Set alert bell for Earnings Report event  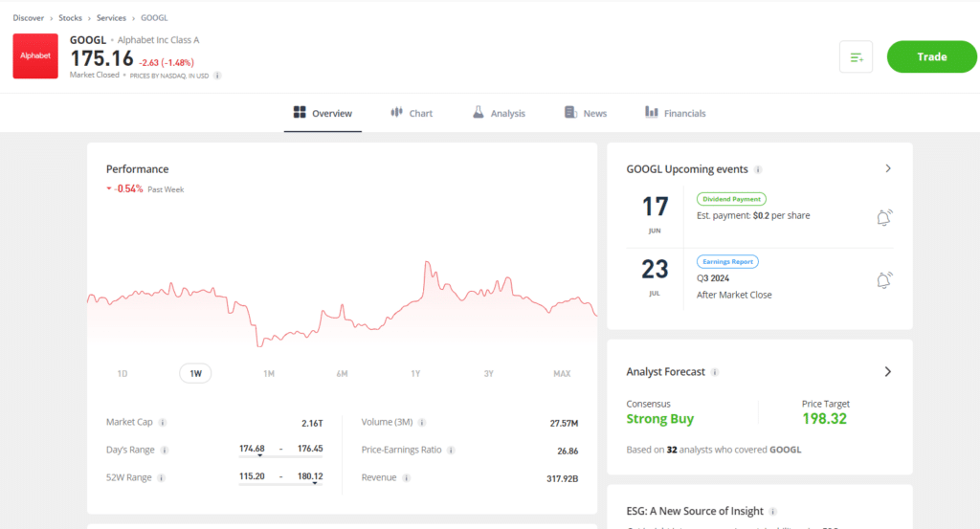click(883, 279)
